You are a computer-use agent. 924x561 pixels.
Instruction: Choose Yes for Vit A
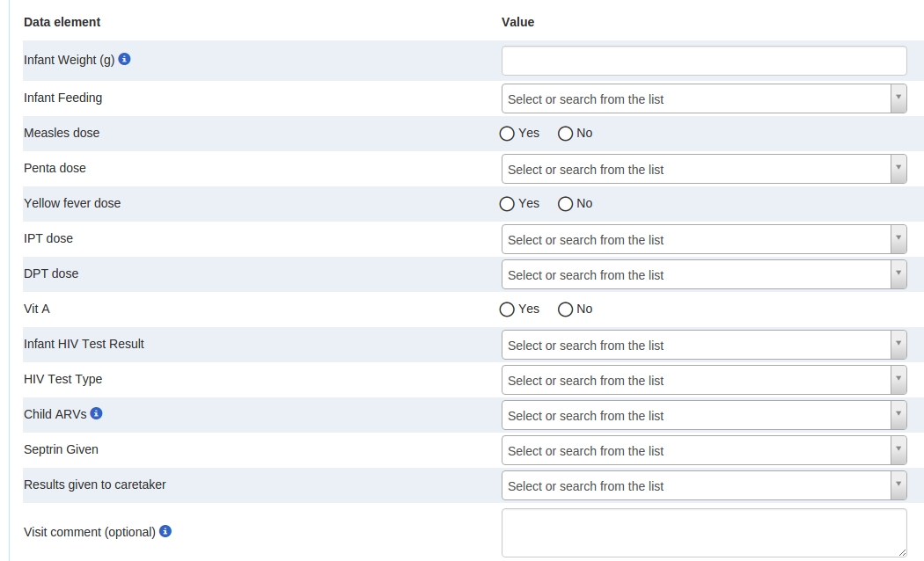(507, 310)
